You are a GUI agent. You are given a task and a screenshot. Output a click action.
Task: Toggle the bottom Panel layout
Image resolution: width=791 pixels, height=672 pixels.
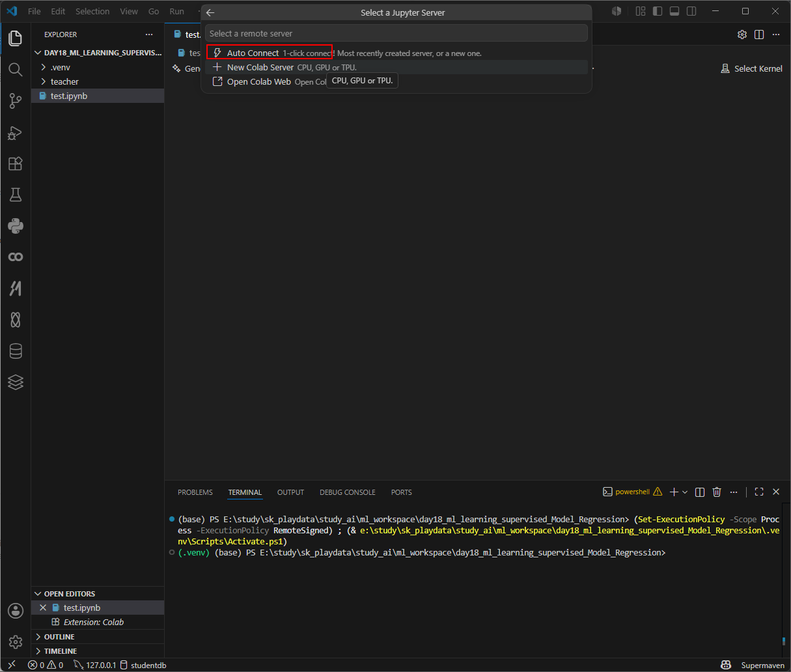(x=674, y=11)
